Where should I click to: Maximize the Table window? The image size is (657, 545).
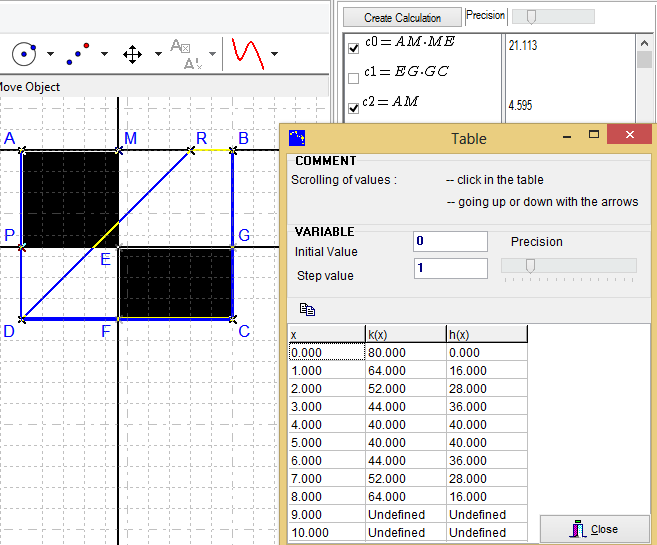(594, 134)
